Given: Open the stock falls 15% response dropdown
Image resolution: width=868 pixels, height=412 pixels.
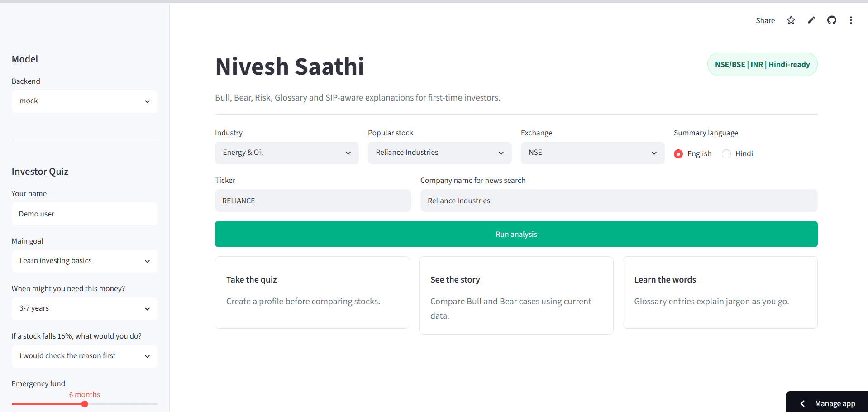Looking at the screenshot, I should [x=85, y=356].
